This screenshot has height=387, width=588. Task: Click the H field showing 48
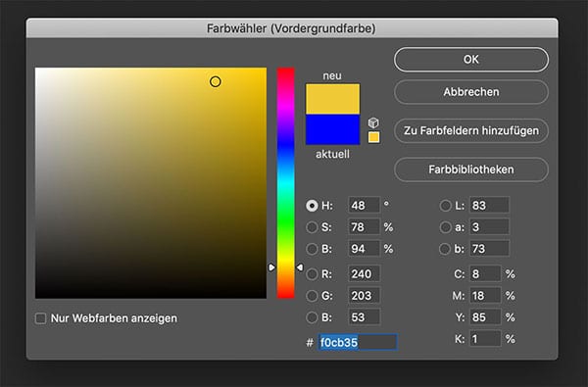pos(365,206)
